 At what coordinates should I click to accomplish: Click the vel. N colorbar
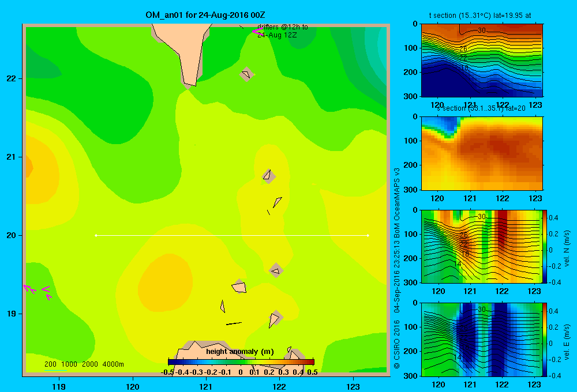click(545, 246)
